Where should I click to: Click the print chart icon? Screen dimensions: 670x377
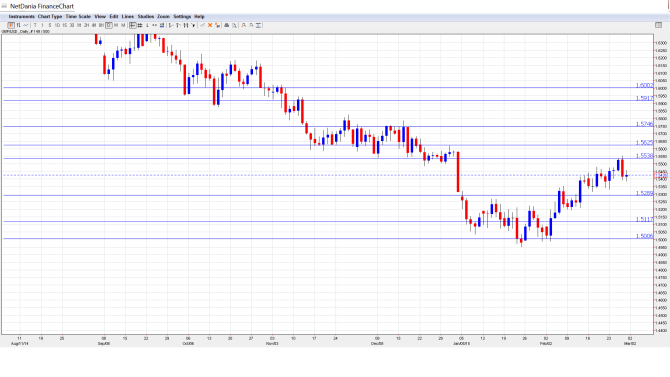pyautogui.click(x=227, y=25)
